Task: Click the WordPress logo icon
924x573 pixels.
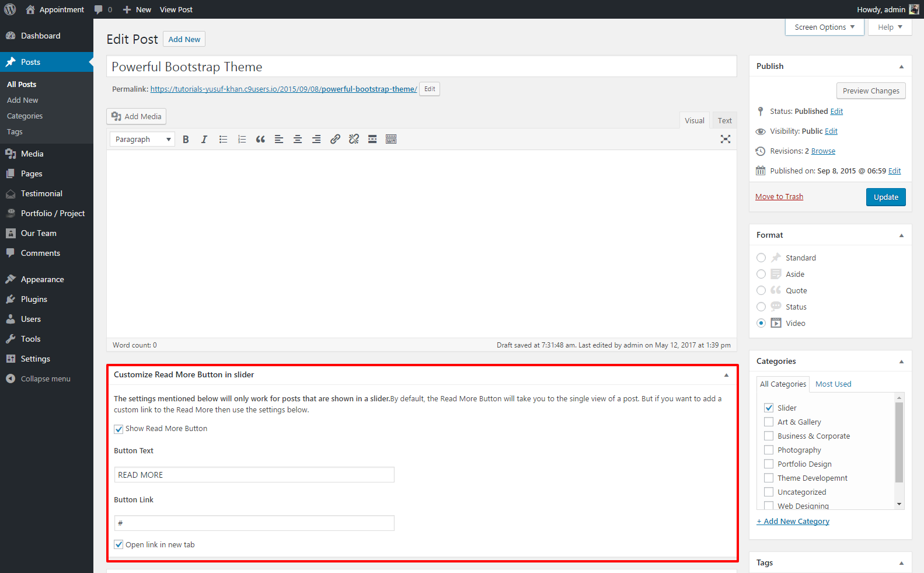Action: coord(10,9)
